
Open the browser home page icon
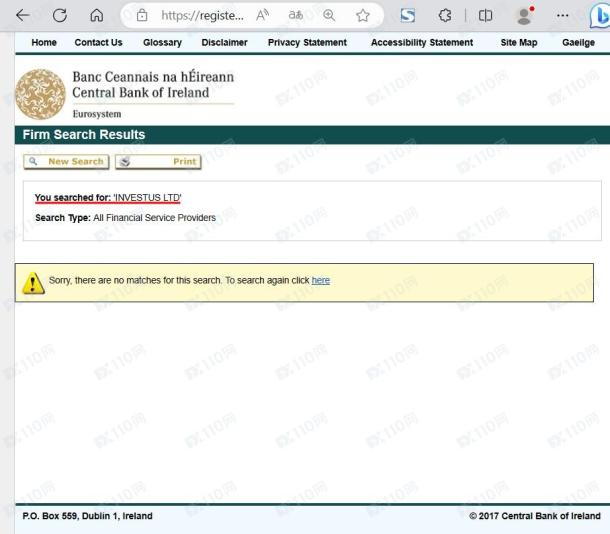pos(96,16)
